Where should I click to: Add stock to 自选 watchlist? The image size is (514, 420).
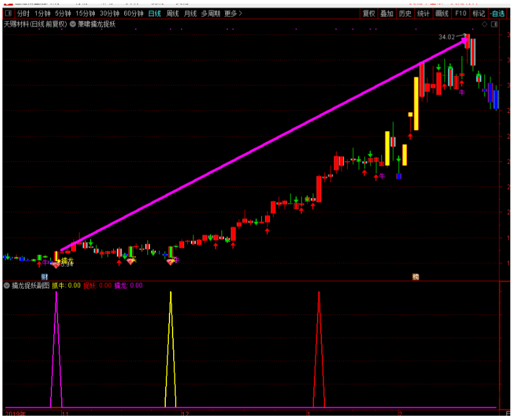click(x=497, y=13)
